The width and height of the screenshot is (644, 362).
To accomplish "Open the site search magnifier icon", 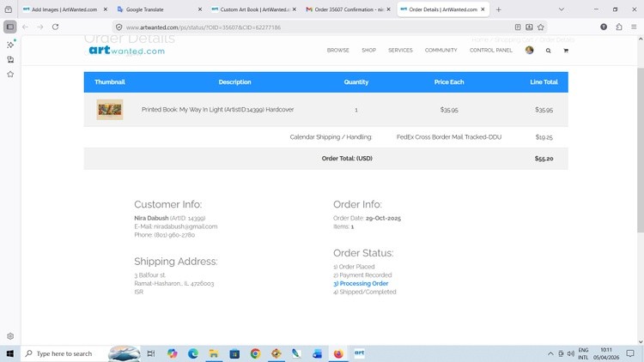I will tap(549, 51).
